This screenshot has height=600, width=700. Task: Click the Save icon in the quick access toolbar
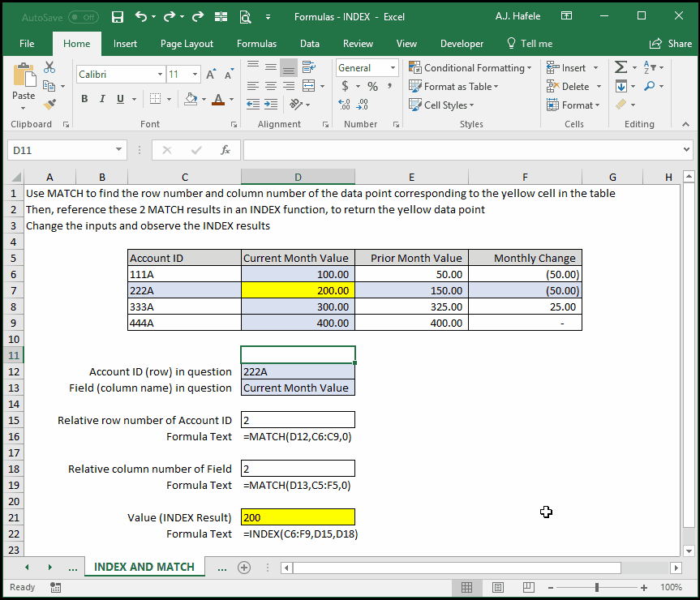(x=118, y=17)
